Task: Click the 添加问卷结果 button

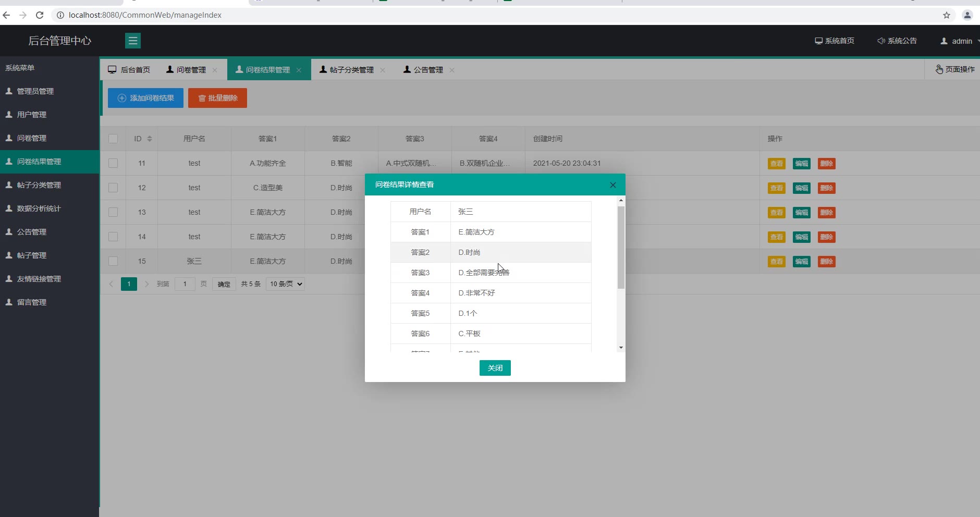Action: (145, 98)
